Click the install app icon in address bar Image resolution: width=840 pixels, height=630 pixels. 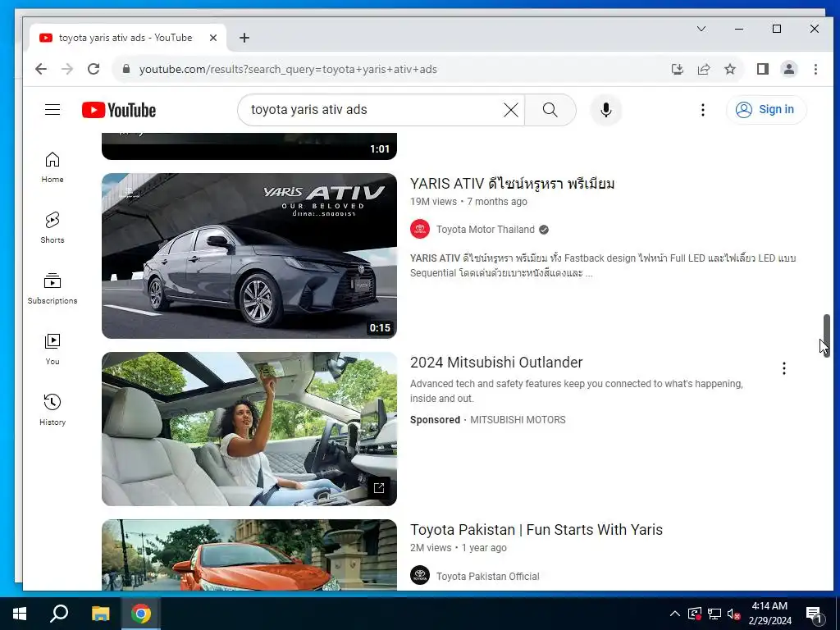(x=677, y=69)
